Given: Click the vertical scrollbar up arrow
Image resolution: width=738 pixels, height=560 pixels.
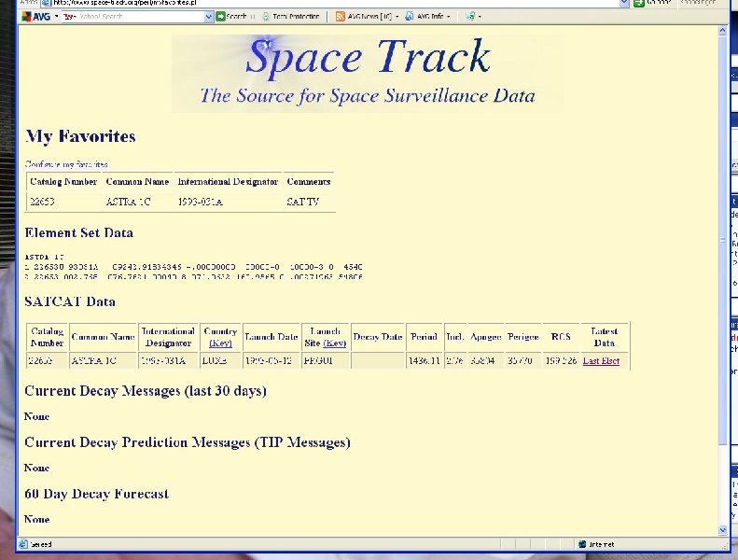Looking at the screenshot, I should click(723, 31).
